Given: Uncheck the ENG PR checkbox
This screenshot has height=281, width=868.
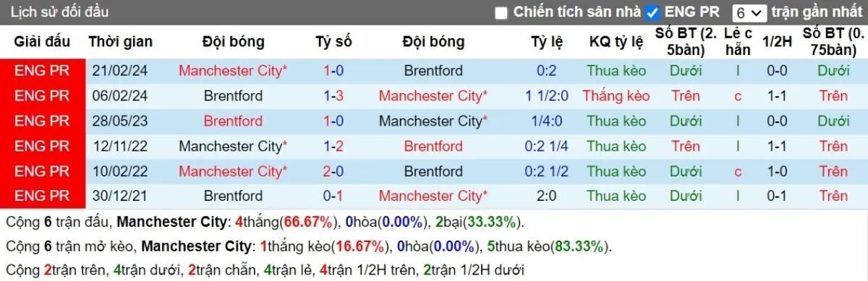Looking at the screenshot, I should (x=652, y=12).
